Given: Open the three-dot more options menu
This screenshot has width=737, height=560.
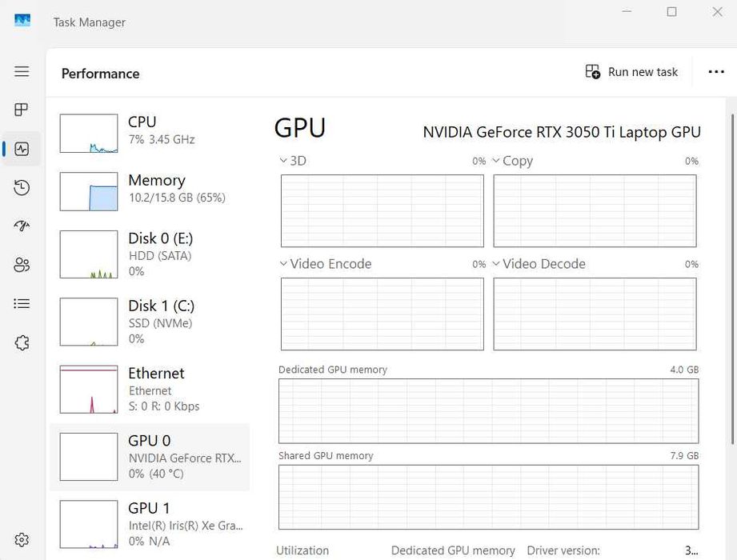Looking at the screenshot, I should [x=716, y=72].
